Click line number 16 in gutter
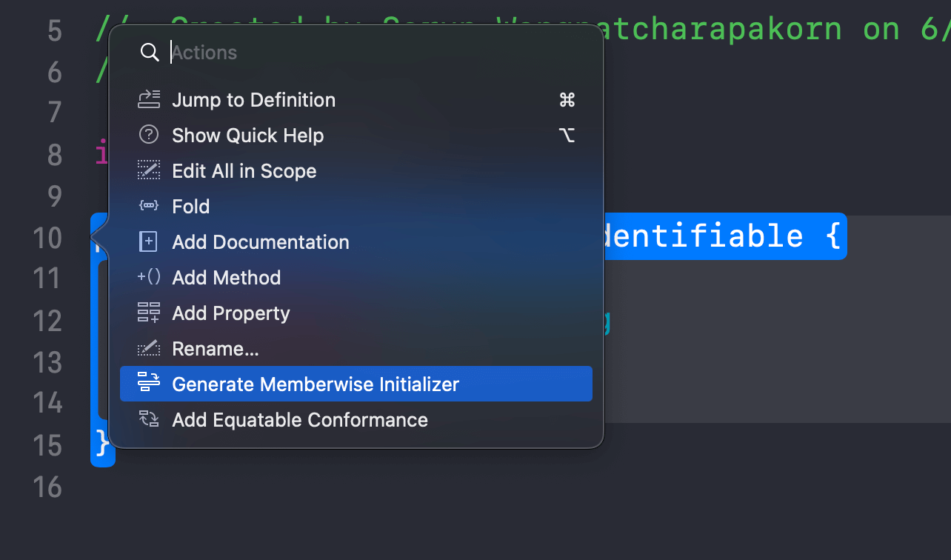 (47, 487)
